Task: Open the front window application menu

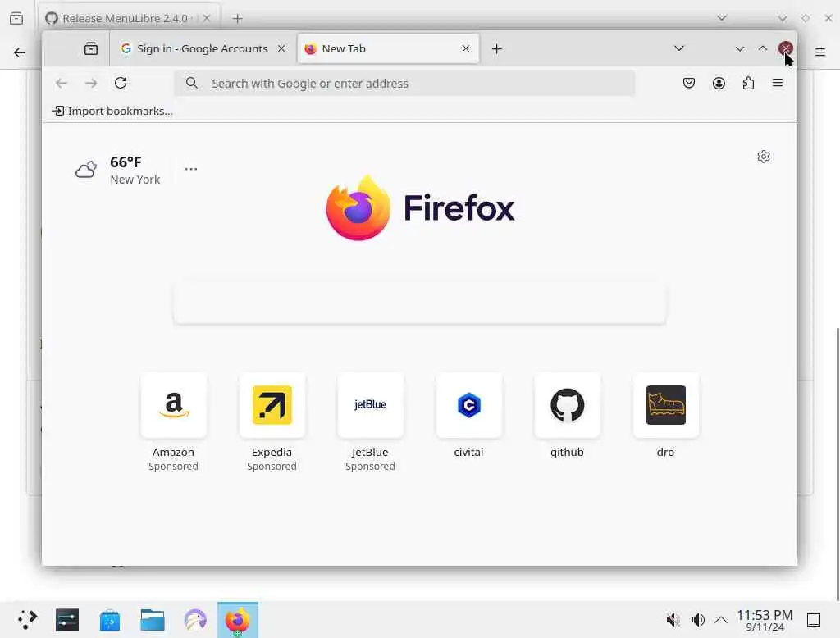Action: pyautogui.click(x=778, y=83)
